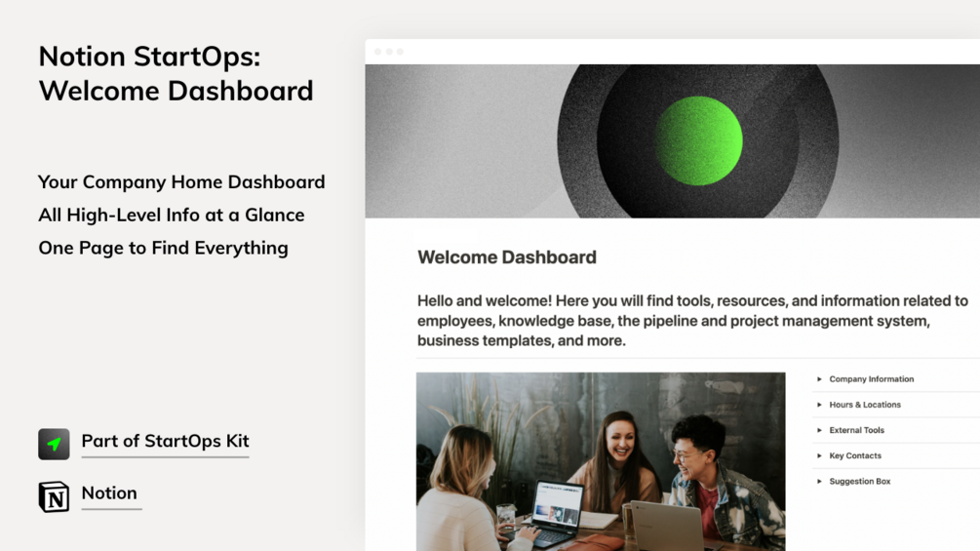Click the External Tools label

[x=857, y=430]
